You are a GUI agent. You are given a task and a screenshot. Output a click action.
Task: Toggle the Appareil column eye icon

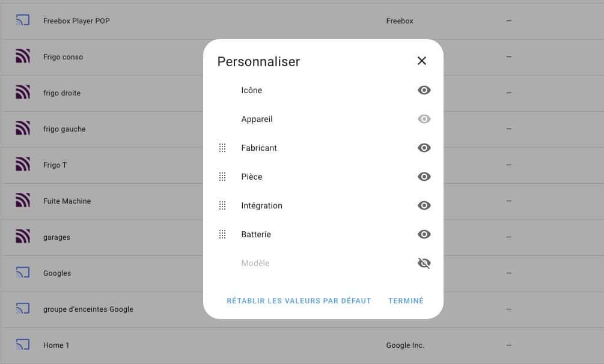(x=424, y=119)
